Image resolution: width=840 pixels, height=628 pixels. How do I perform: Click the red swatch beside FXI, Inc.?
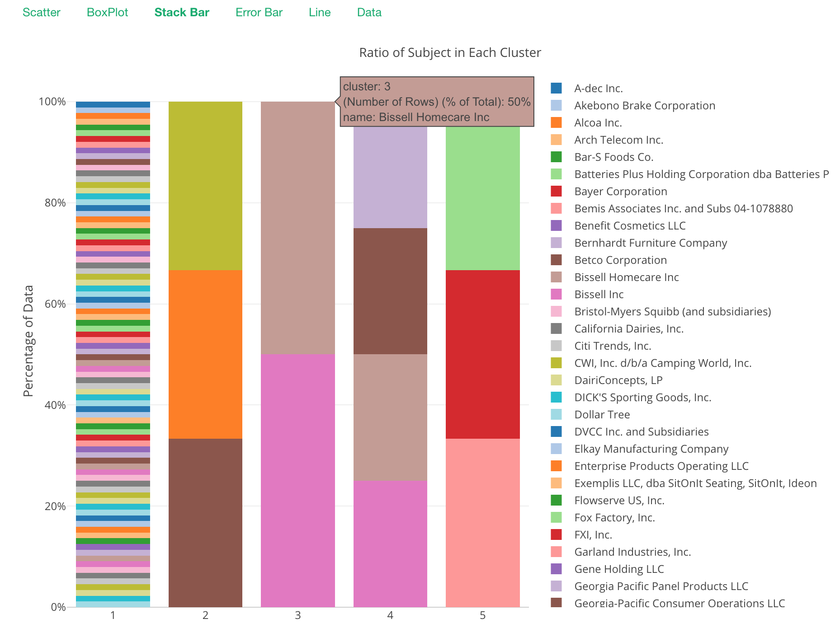coord(556,534)
